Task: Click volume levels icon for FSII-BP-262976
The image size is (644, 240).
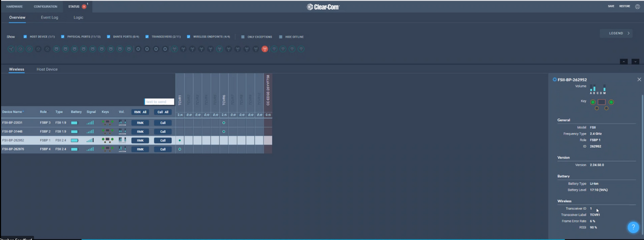Action: pos(122,149)
